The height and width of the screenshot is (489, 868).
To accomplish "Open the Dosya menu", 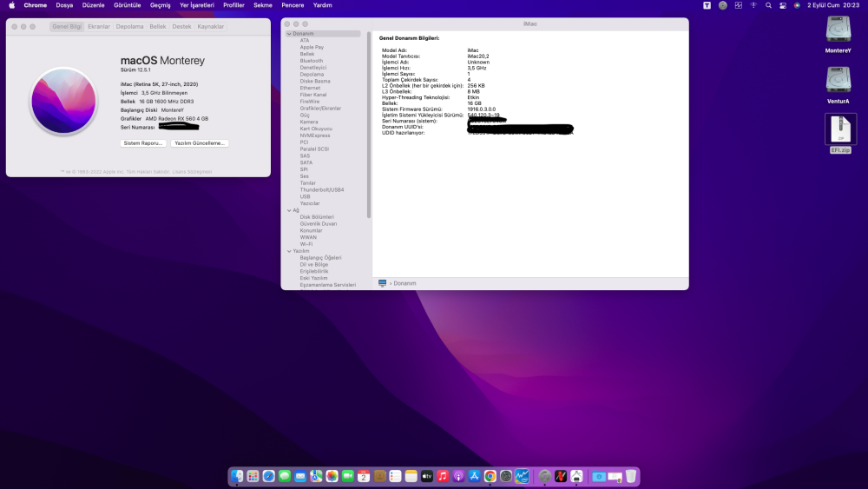I will 64,5.
